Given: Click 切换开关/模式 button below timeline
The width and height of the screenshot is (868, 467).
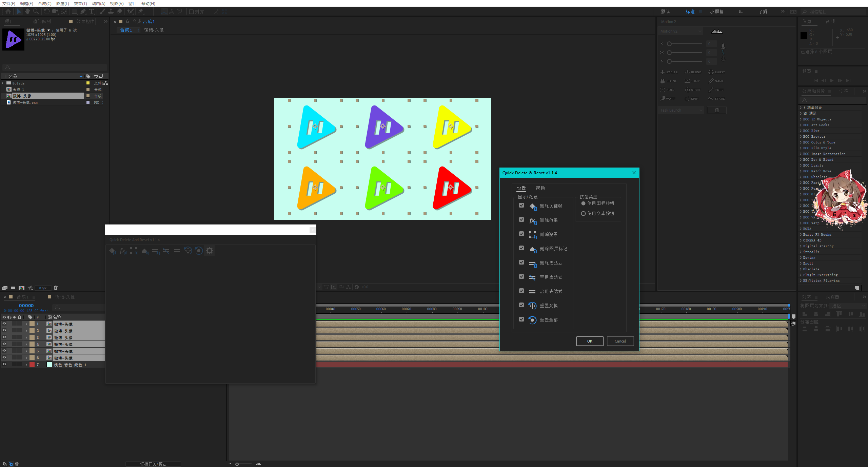Looking at the screenshot, I should (153, 464).
